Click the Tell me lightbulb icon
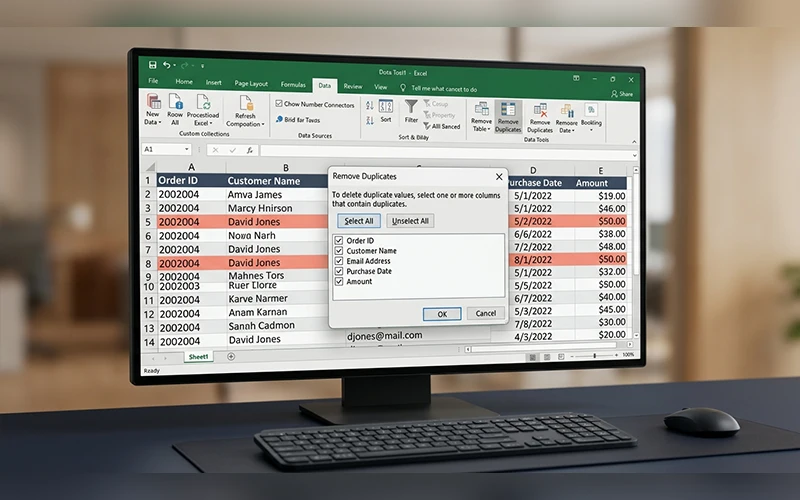Viewport: 800px width, 500px height. pyautogui.click(x=403, y=88)
